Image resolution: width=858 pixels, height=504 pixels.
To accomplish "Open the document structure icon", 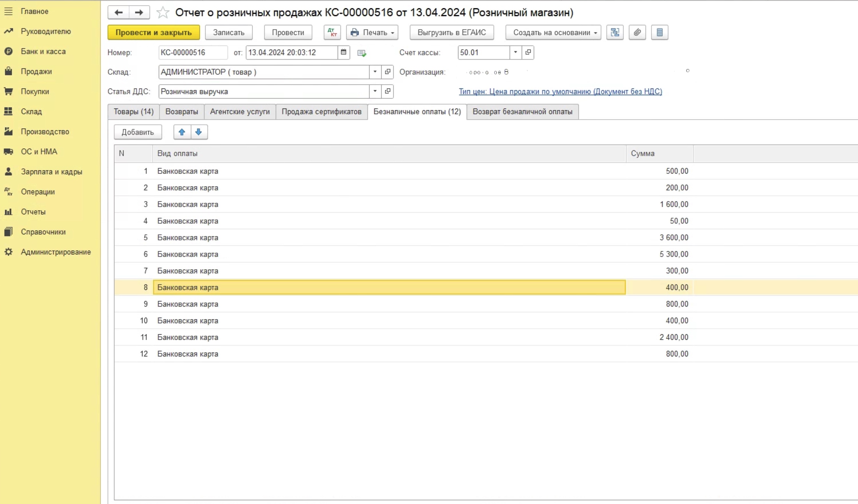I will click(615, 32).
